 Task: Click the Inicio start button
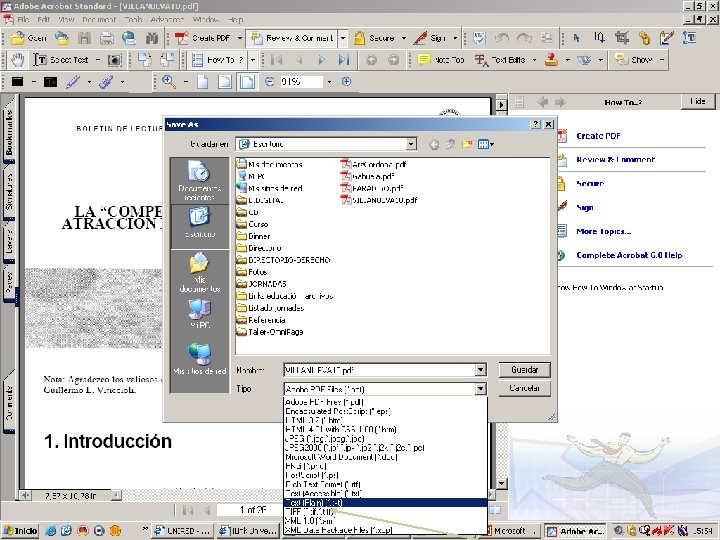pos(20,530)
